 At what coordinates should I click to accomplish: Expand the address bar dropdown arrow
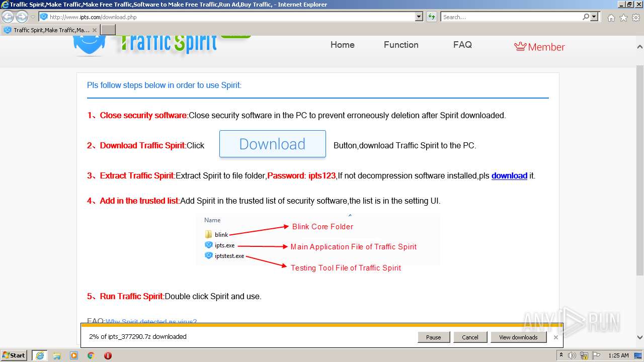coord(419,17)
